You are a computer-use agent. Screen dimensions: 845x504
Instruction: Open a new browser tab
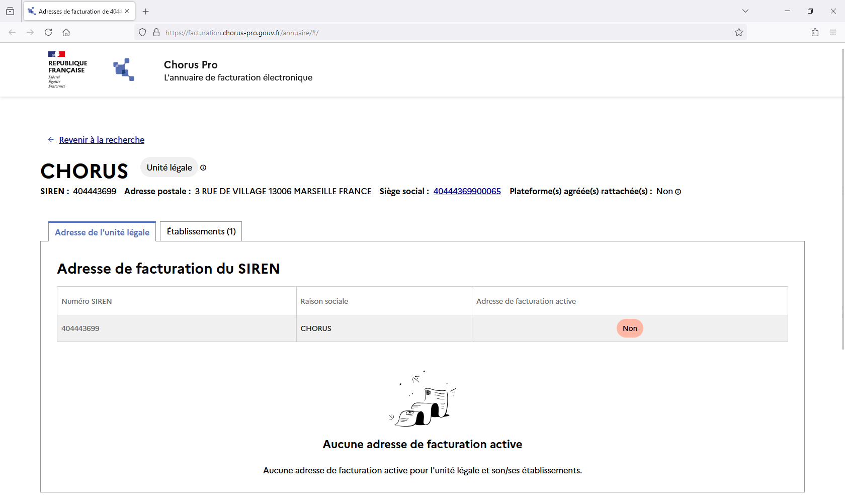pos(146,11)
